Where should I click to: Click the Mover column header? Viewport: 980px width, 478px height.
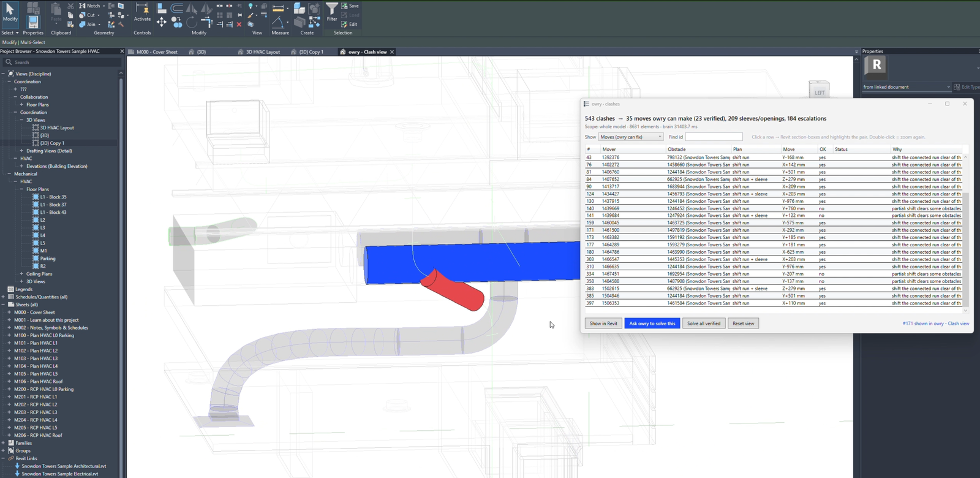pos(633,150)
